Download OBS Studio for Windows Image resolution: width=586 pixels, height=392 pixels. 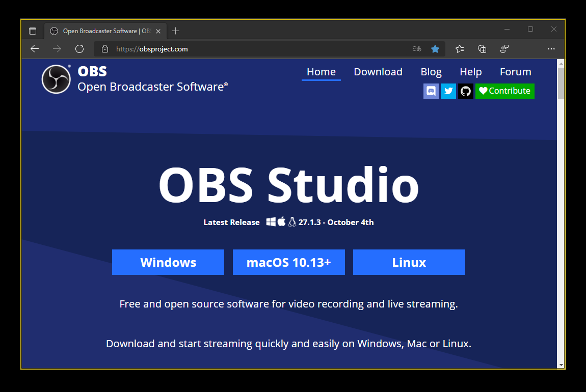point(168,262)
